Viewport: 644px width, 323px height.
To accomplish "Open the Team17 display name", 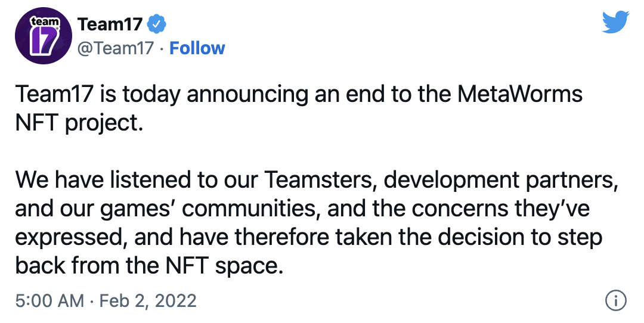I will click(110, 24).
